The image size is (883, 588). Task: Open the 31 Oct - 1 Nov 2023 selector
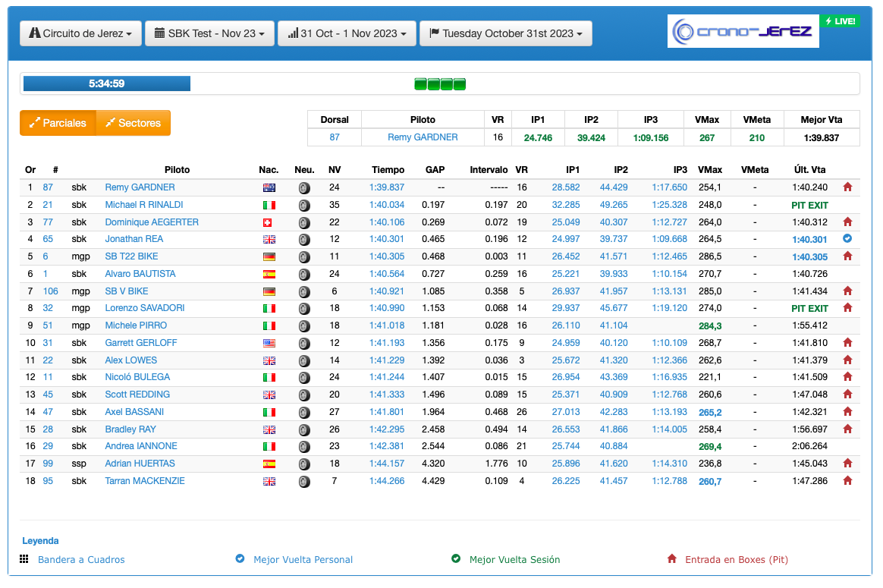[x=348, y=33]
